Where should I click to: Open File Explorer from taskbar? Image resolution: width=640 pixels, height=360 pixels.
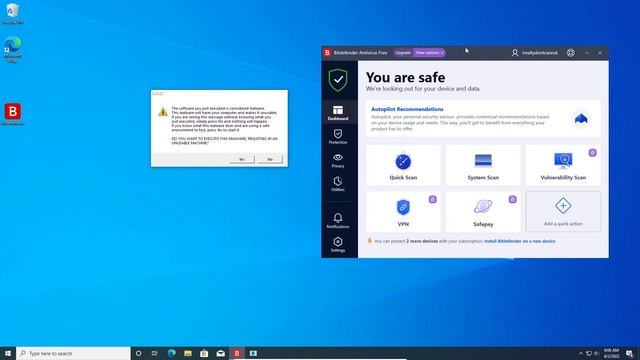[188, 353]
